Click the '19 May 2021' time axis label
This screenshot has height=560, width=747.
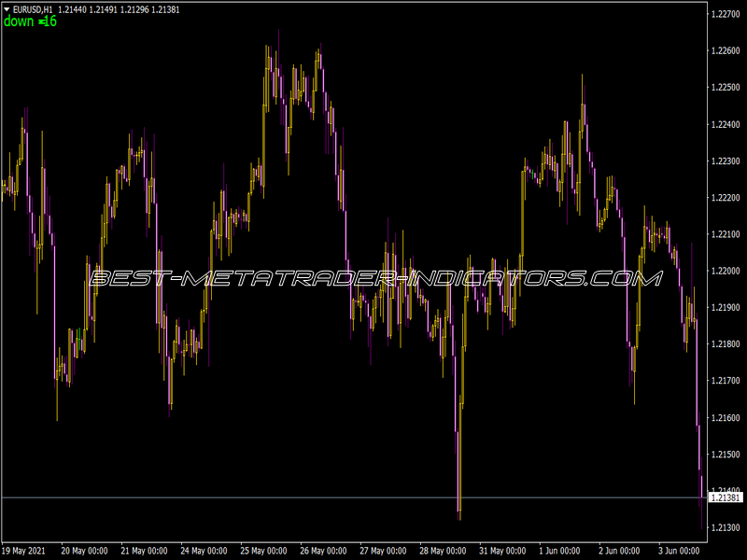click(x=24, y=551)
